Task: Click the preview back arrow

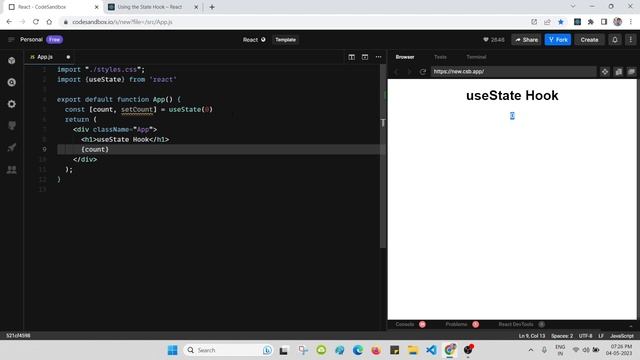Action: click(396, 72)
